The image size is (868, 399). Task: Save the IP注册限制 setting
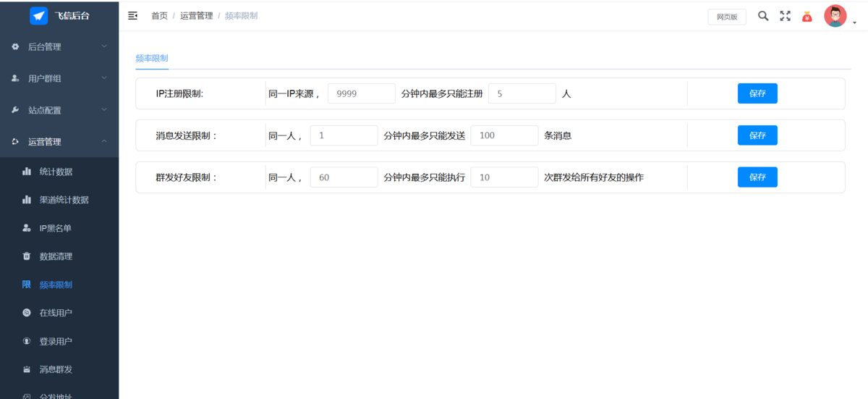[x=757, y=93]
